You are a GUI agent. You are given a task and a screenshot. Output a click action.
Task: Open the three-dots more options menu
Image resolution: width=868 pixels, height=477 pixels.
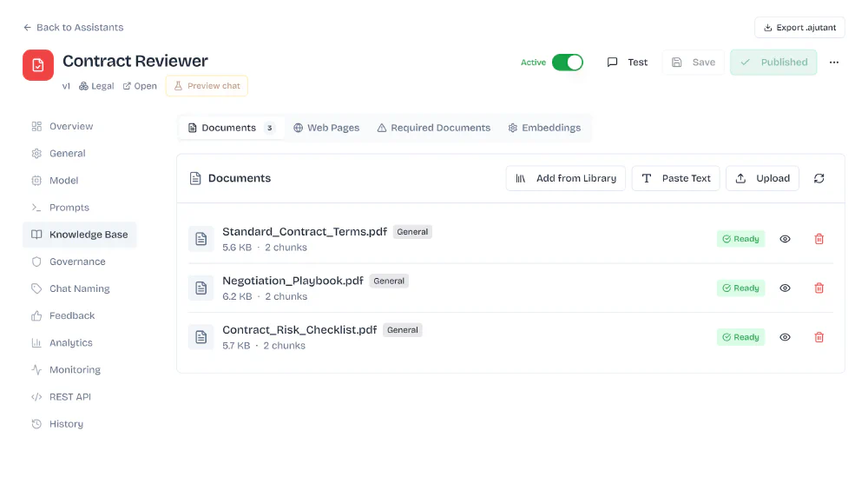(x=833, y=62)
